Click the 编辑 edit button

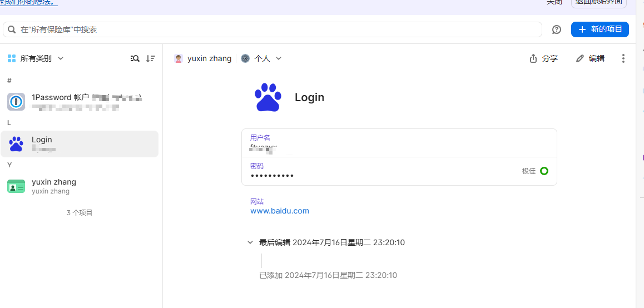(590, 58)
